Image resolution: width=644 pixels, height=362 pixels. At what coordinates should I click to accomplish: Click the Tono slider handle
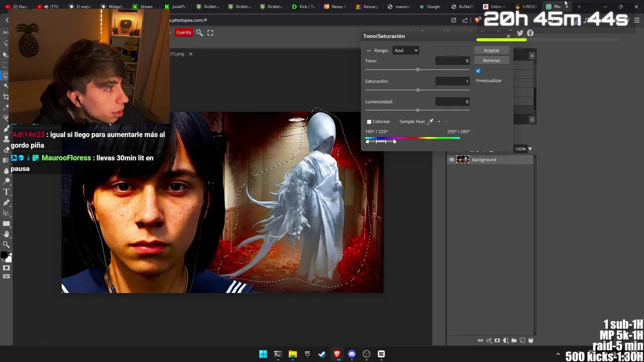tap(418, 69)
